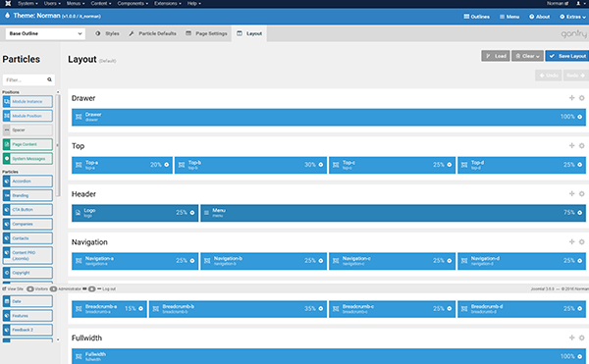Open the Extensions menu
This screenshot has width=589, height=364.
click(x=168, y=3)
